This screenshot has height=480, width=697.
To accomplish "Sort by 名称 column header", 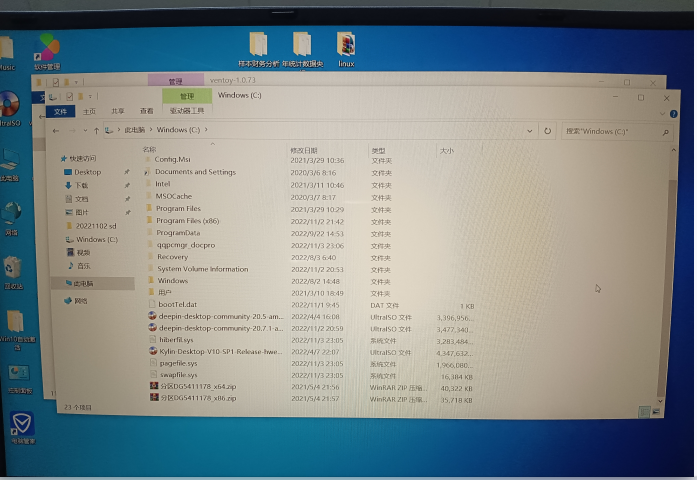I will pos(149,149).
